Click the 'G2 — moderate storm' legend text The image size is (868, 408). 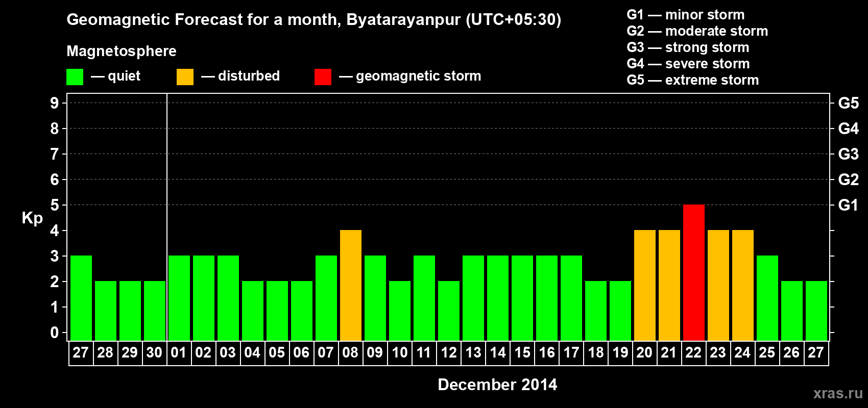pos(697,31)
